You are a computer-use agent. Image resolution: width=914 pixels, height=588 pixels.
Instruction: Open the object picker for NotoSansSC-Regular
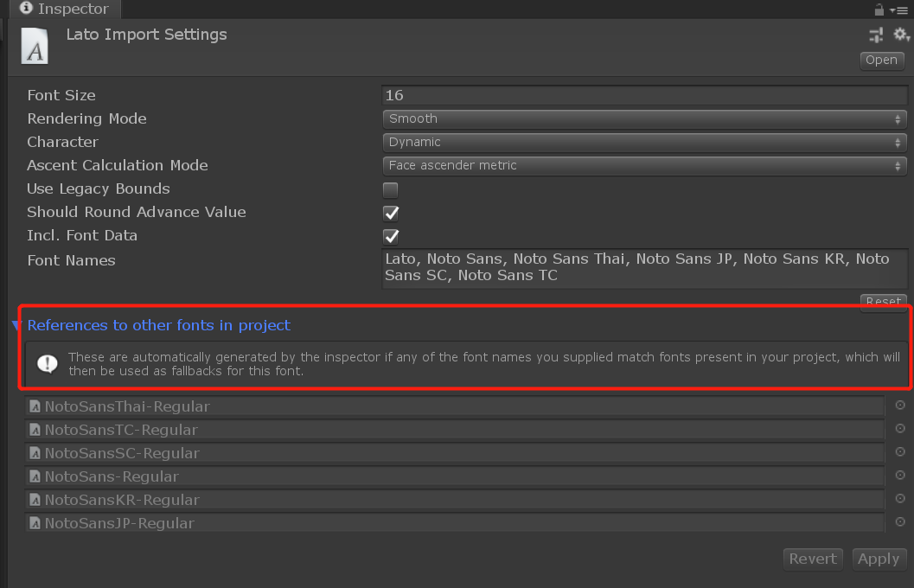click(x=900, y=452)
